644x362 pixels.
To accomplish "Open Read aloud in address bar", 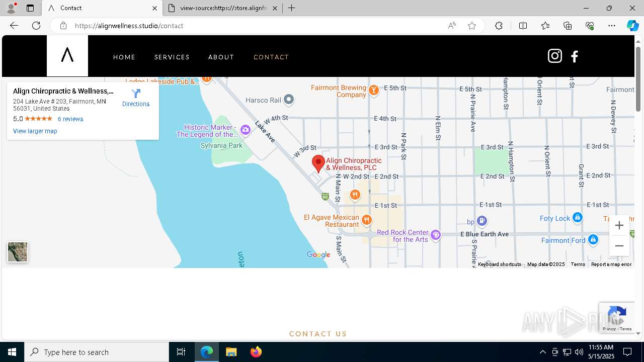I will pos(452,26).
